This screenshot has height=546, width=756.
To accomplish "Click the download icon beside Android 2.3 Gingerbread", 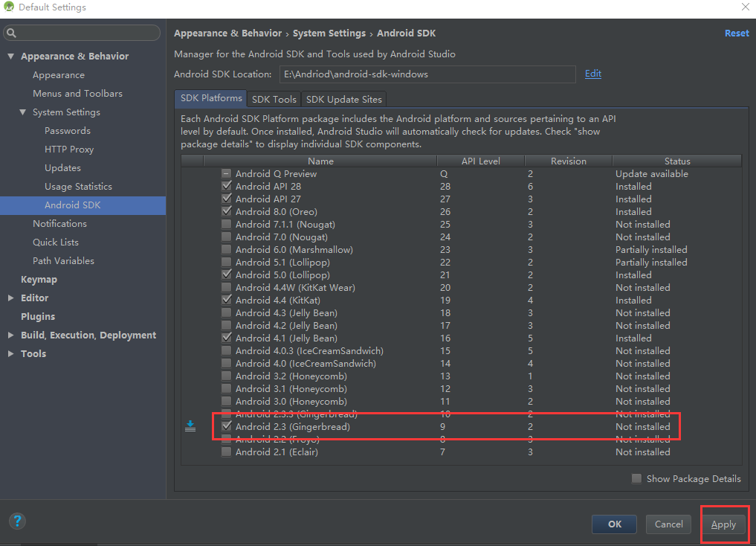I will [x=190, y=425].
